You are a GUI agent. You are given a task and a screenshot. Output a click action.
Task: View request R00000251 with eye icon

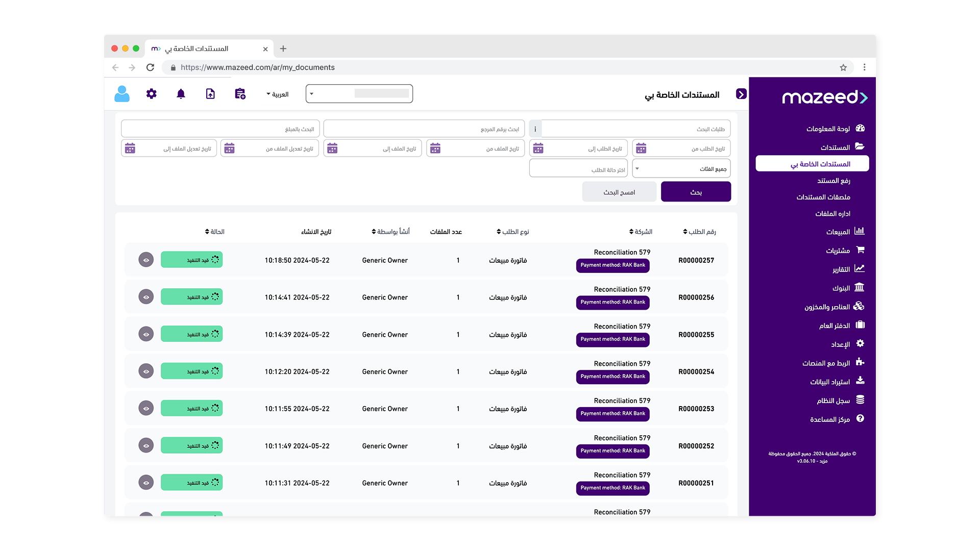(x=146, y=483)
